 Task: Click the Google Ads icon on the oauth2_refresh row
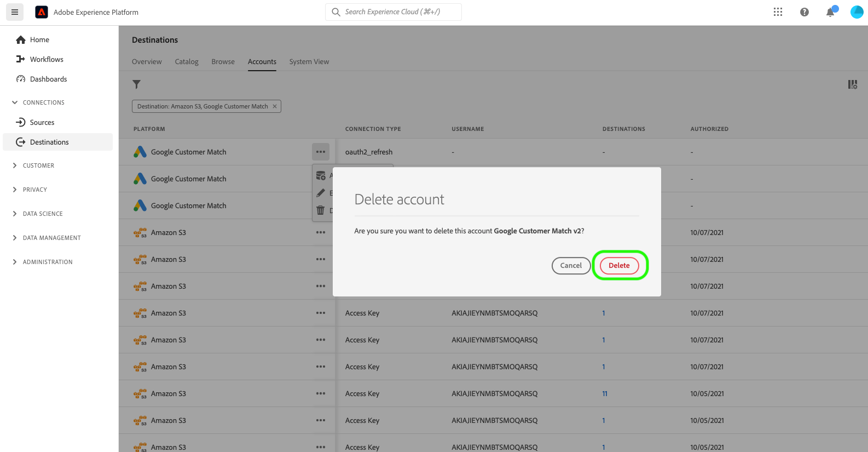[x=140, y=152]
